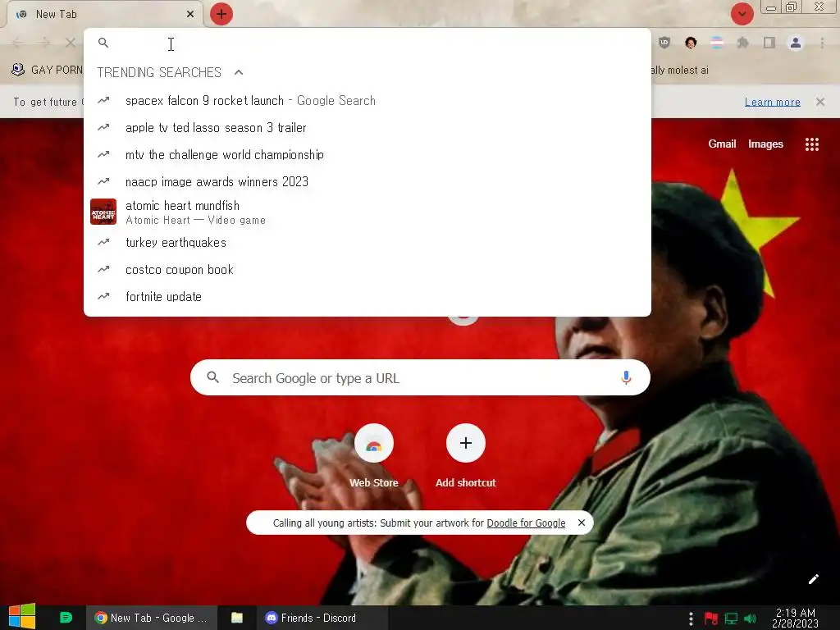Open a new tab with the red plus button

click(221, 14)
